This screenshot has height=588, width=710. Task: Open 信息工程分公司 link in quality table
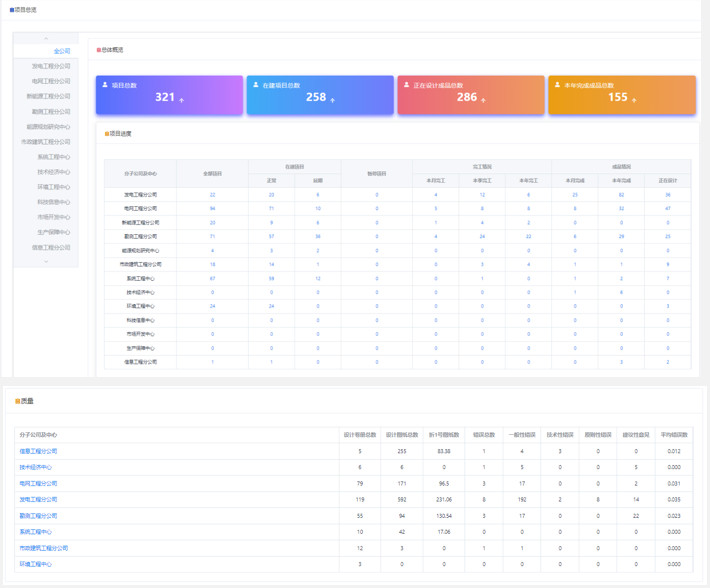click(38, 451)
